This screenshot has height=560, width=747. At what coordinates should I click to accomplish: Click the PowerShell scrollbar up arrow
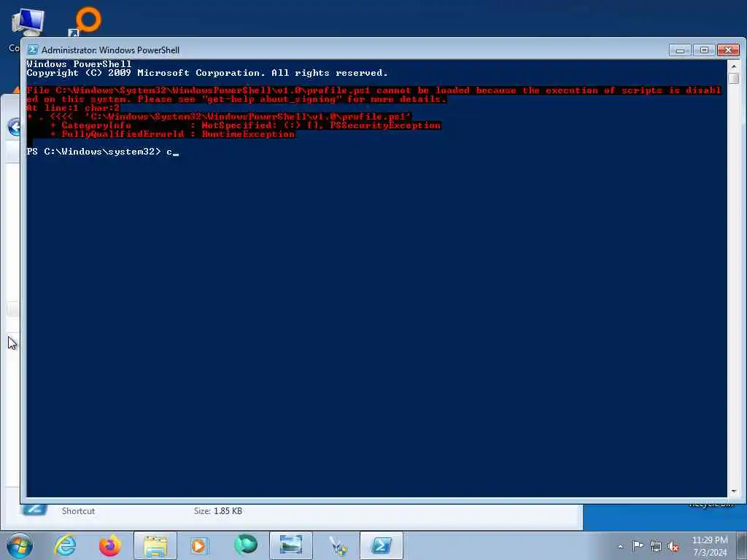(734, 66)
